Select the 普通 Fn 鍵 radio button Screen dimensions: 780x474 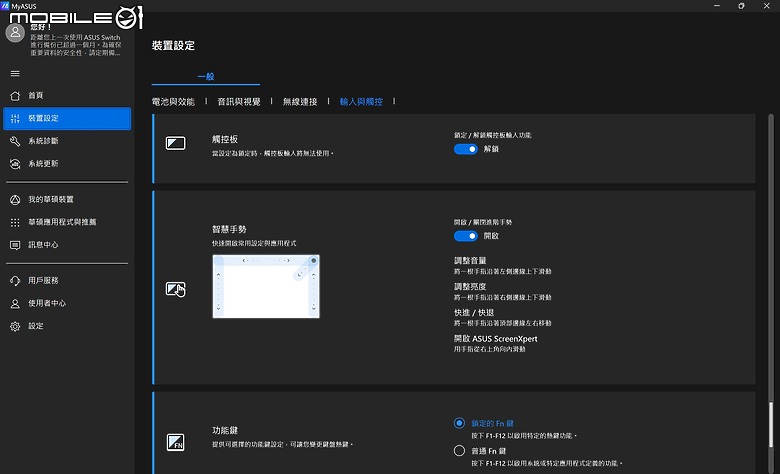(459, 451)
